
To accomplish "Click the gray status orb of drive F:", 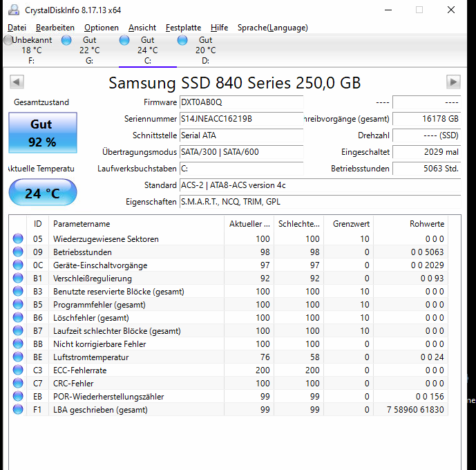I will (8, 40).
